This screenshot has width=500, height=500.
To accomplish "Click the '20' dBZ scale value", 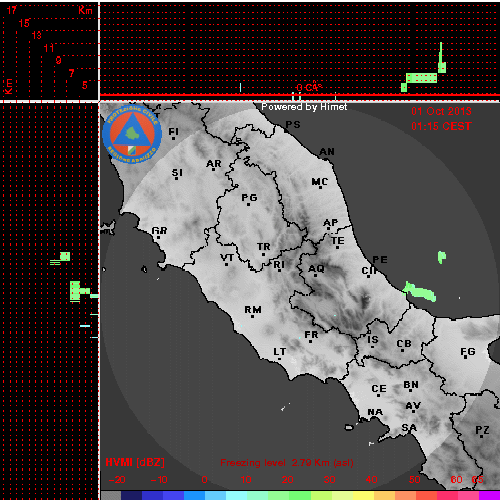I will 287,480.
